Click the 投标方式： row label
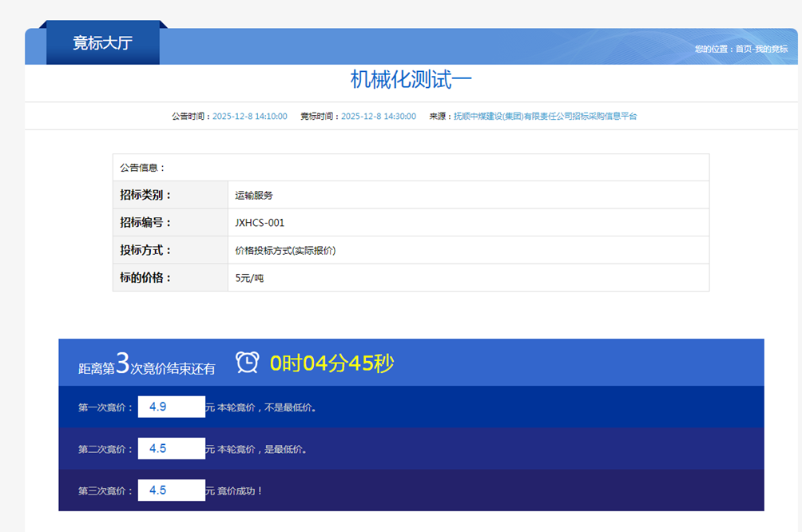 coord(145,250)
